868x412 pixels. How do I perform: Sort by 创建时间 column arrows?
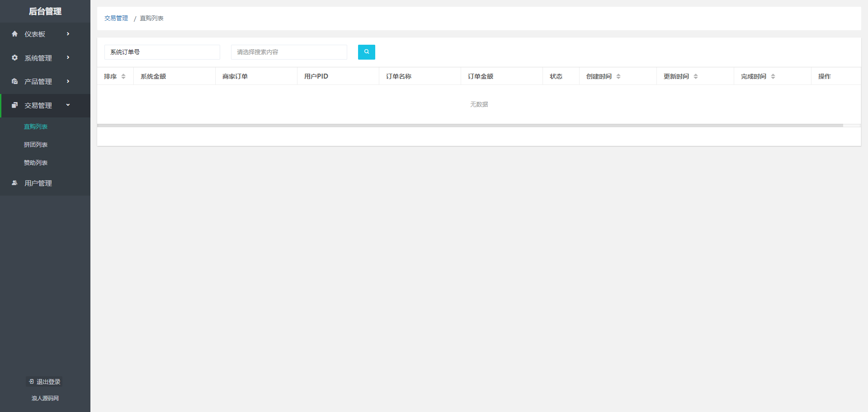pos(618,76)
